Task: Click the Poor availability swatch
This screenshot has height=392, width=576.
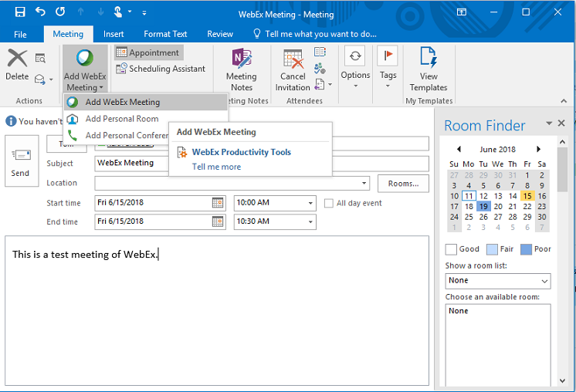Action: pyautogui.click(x=526, y=249)
